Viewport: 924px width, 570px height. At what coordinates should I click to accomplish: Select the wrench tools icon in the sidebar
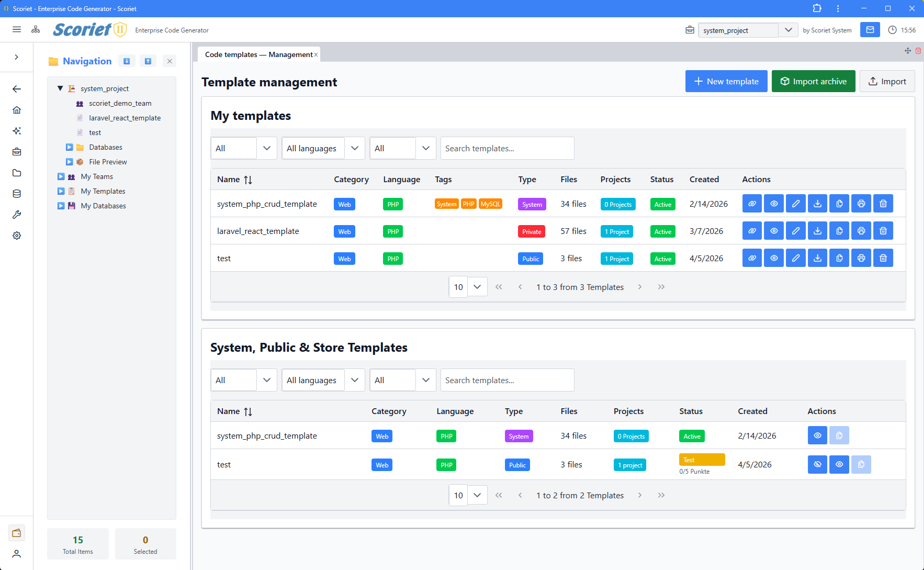click(16, 215)
